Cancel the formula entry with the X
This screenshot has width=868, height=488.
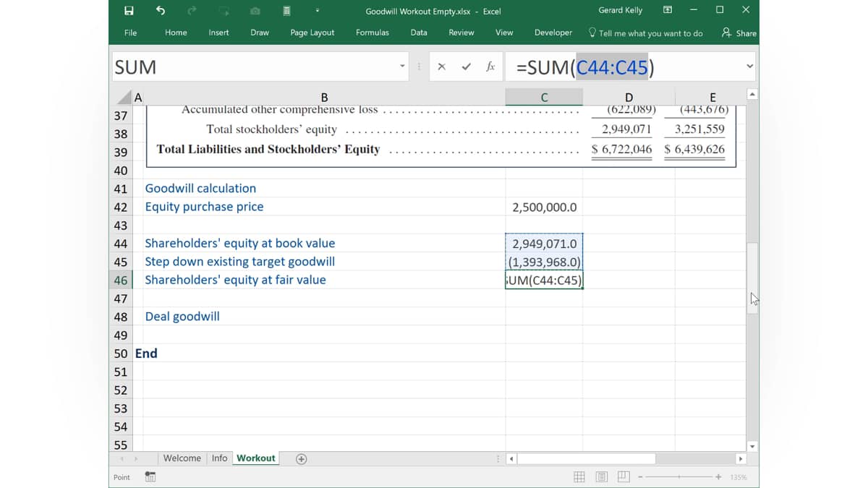pos(441,67)
